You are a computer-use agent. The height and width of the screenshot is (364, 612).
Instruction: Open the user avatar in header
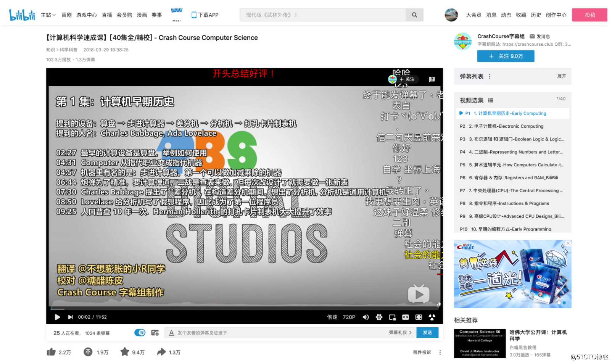coord(451,15)
